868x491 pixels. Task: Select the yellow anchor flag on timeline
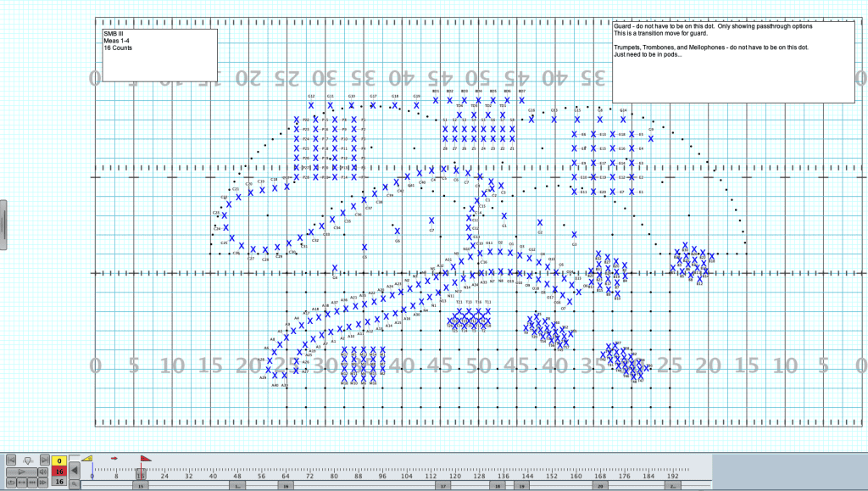pos(87,458)
